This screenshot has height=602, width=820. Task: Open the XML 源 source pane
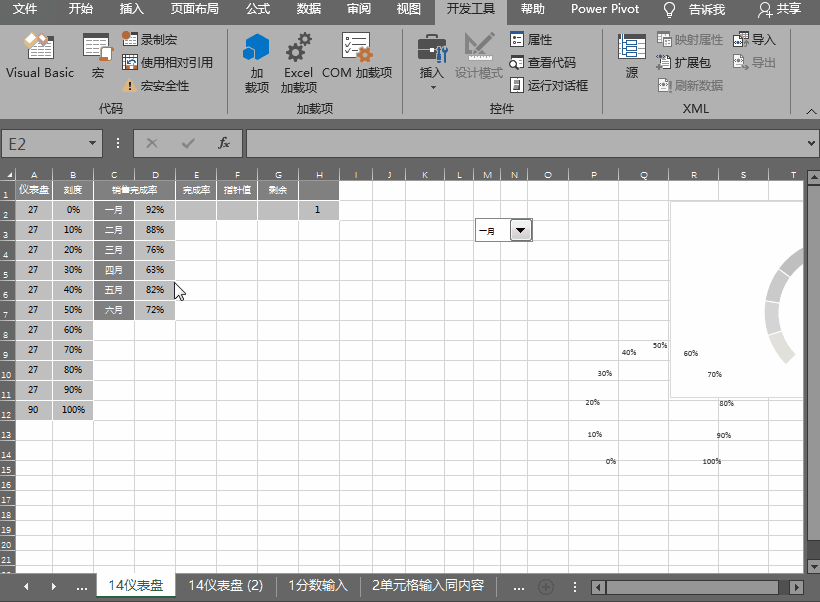pyautogui.click(x=632, y=55)
